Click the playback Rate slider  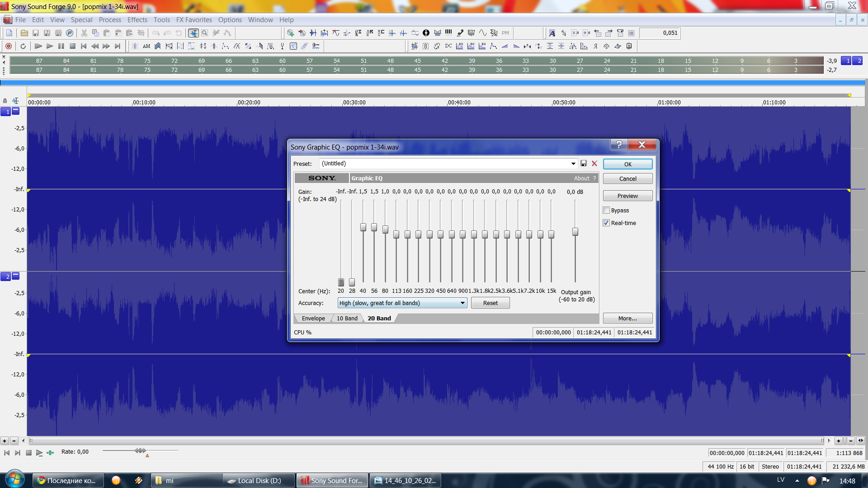tap(140, 450)
